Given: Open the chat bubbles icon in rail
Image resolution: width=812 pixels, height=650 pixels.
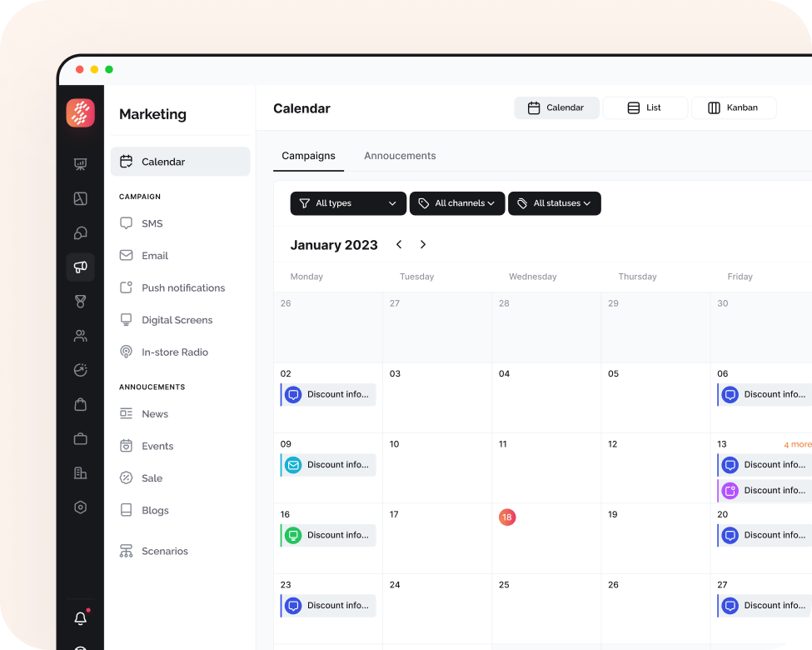Looking at the screenshot, I should pyautogui.click(x=80, y=232).
